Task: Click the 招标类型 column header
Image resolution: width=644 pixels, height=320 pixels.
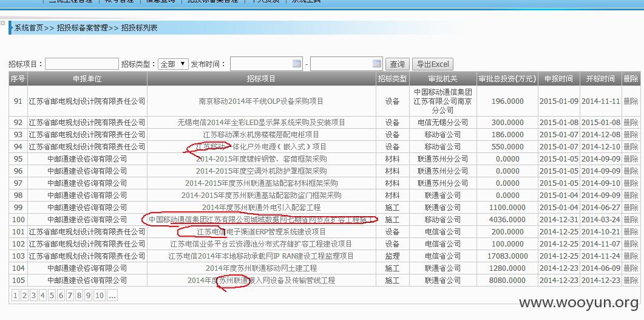Action: coord(392,78)
